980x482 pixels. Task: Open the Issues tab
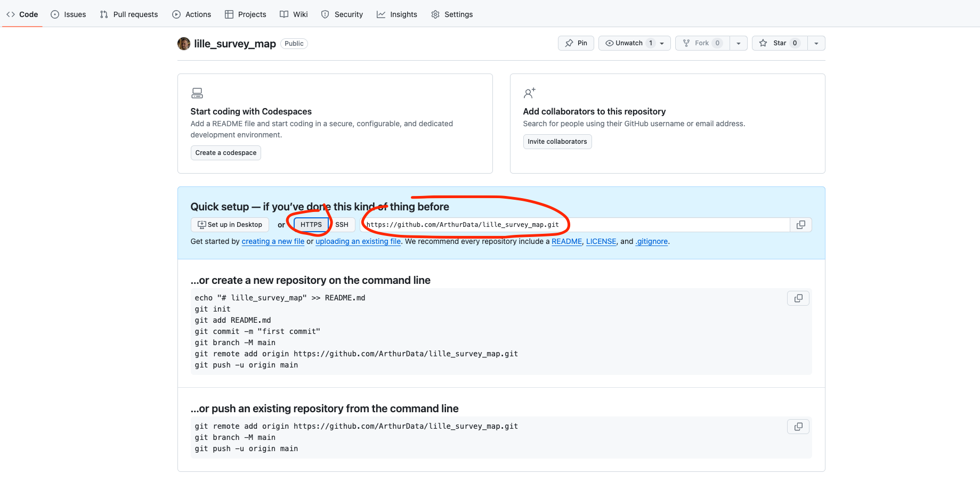point(68,14)
